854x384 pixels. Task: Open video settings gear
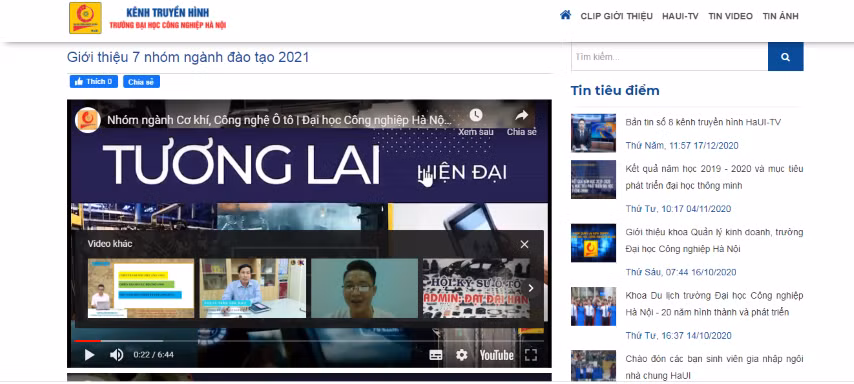click(x=462, y=355)
